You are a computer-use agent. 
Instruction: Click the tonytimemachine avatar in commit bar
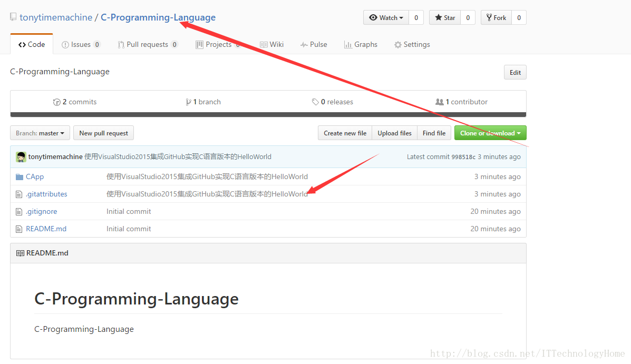pos(21,157)
